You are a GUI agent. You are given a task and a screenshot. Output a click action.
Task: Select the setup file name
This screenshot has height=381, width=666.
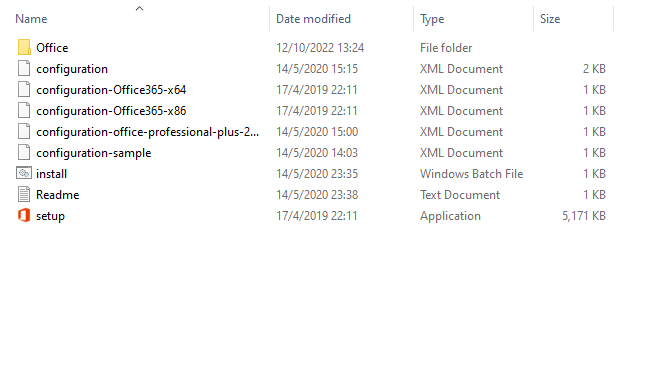click(51, 216)
